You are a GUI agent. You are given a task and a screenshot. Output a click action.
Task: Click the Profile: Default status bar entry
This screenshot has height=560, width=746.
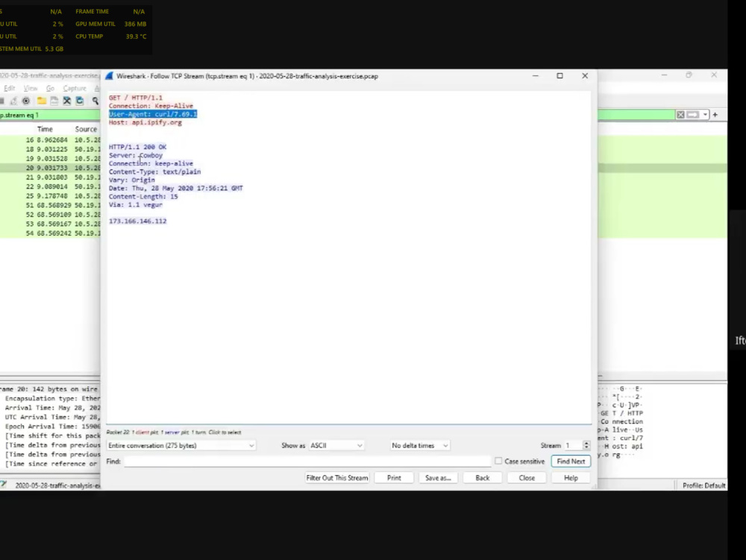point(703,485)
